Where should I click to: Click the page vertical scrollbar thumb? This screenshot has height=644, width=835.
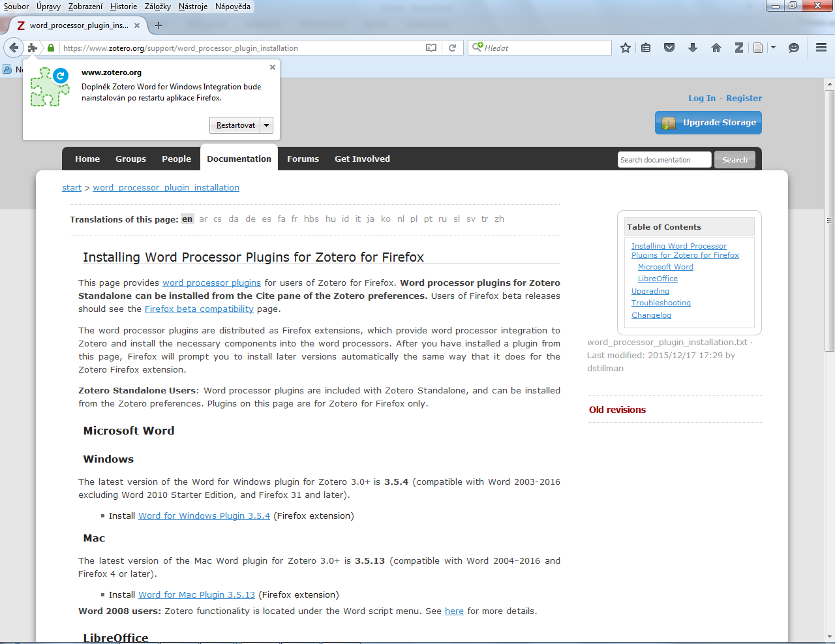click(830, 222)
